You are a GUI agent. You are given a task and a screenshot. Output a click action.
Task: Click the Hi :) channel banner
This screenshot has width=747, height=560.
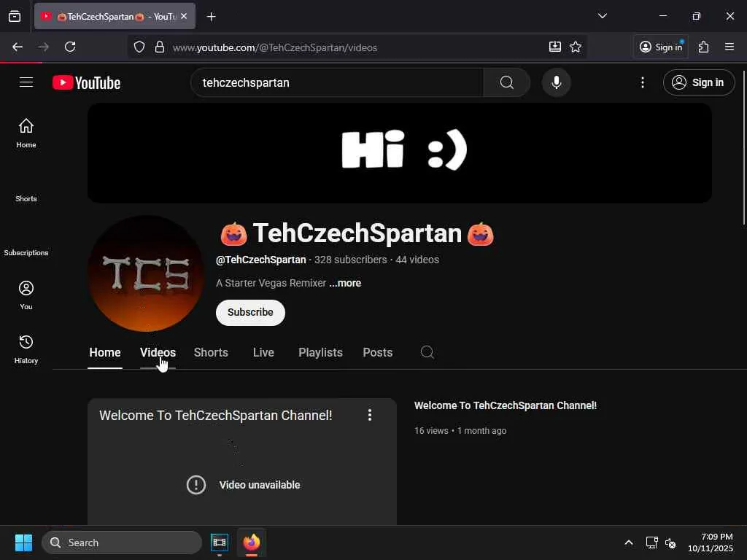[400, 153]
